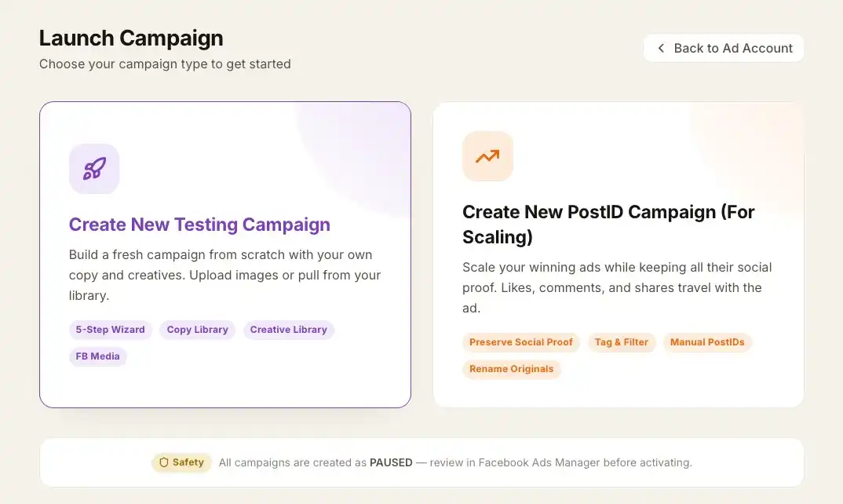Click the PAUSED campaigns safety notice

coord(455,462)
